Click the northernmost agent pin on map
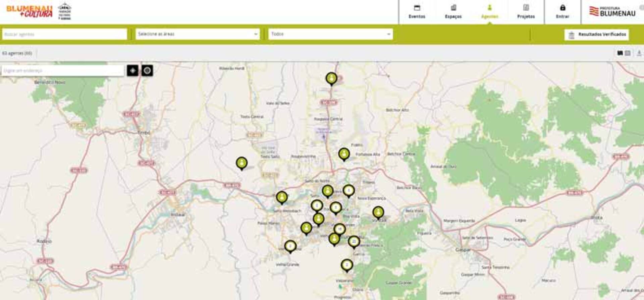The width and height of the screenshot is (644, 300). (x=331, y=79)
